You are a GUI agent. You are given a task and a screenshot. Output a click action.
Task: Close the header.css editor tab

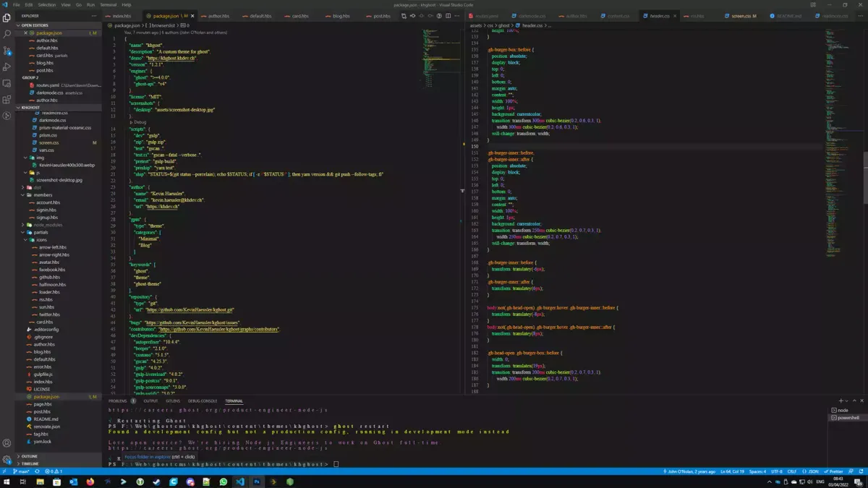[x=676, y=16]
